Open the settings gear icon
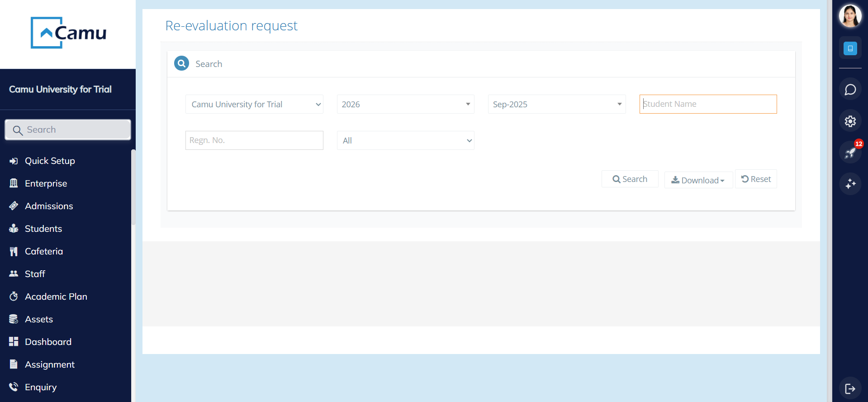Image resolution: width=868 pixels, height=402 pixels. point(850,121)
